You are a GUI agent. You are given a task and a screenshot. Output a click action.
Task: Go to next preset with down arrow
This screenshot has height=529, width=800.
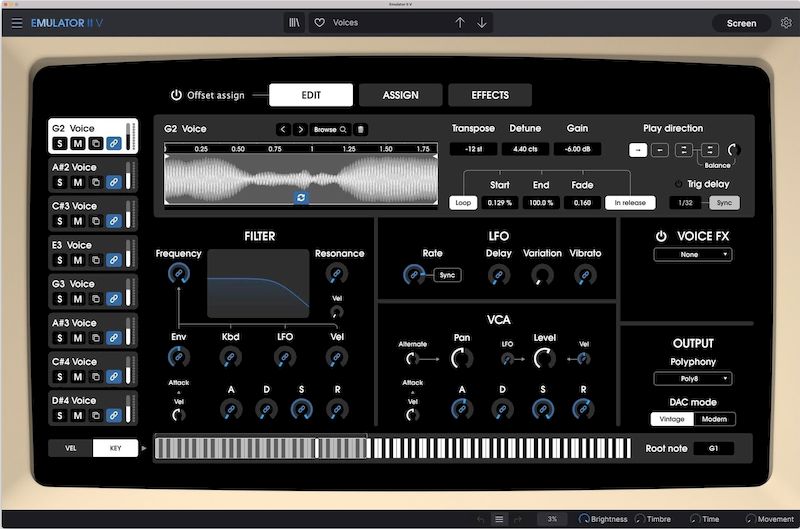[x=482, y=22]
